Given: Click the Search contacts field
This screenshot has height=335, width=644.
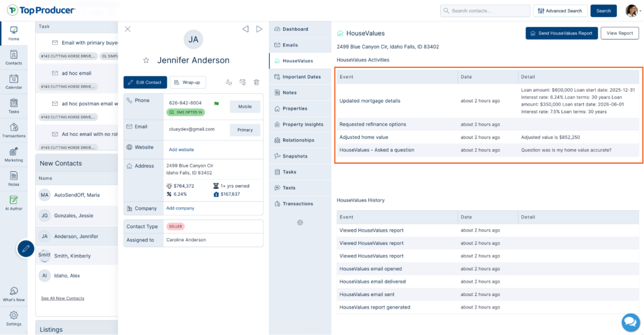Looking at the screenshot, I should (485, 11).
